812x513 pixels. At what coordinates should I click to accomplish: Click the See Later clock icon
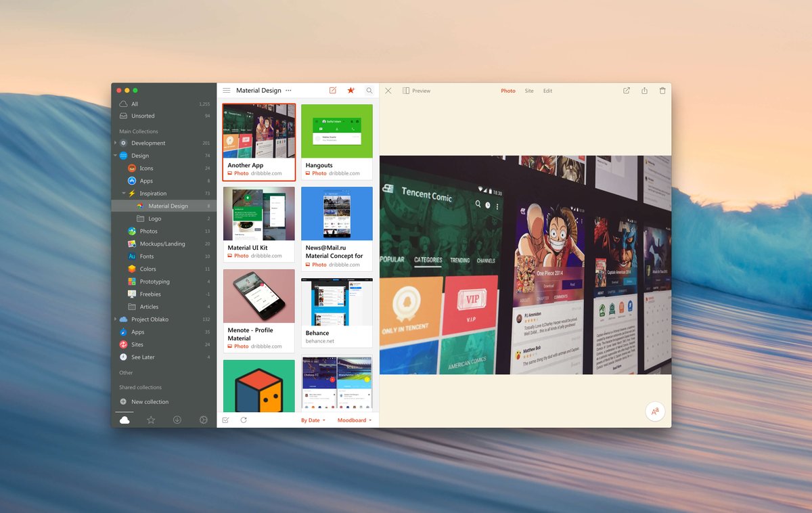tap(123, 357)
